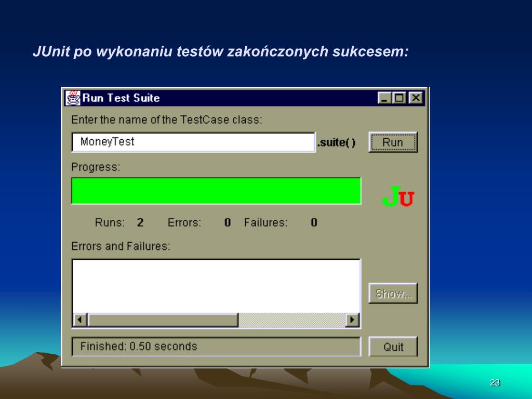Click the Java cup window icon

point(73,98)
